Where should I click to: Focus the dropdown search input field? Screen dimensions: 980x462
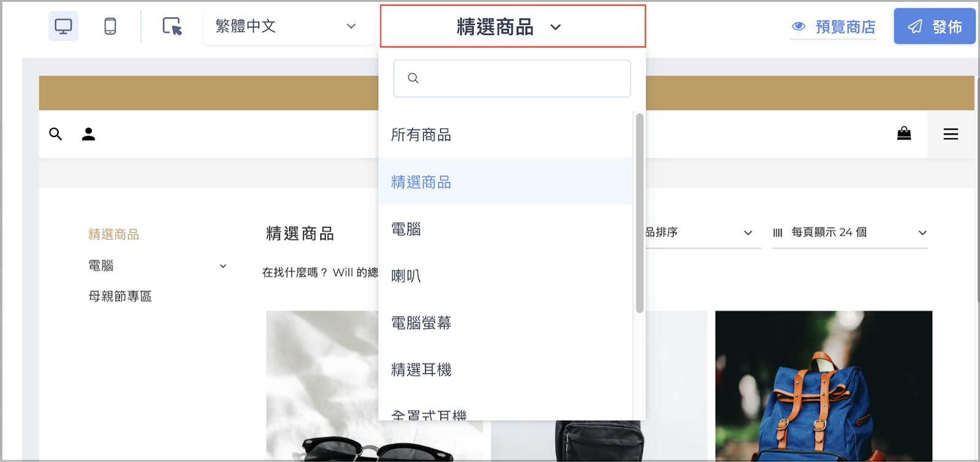[x=512, y=78]
